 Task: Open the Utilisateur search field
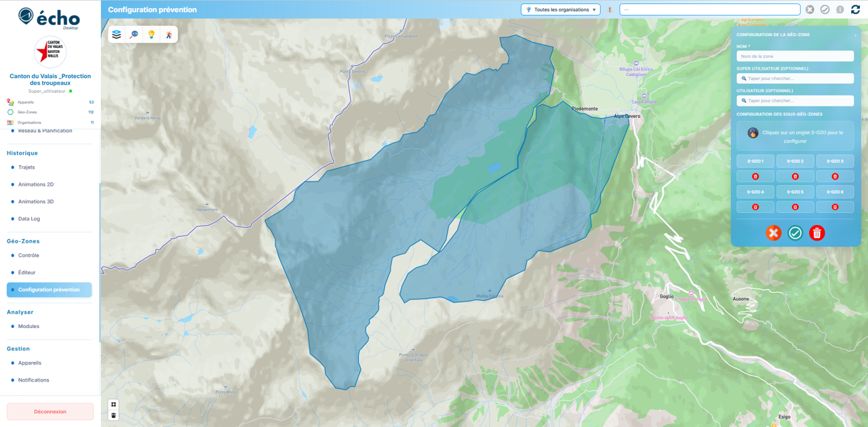(x=795, y=101)
